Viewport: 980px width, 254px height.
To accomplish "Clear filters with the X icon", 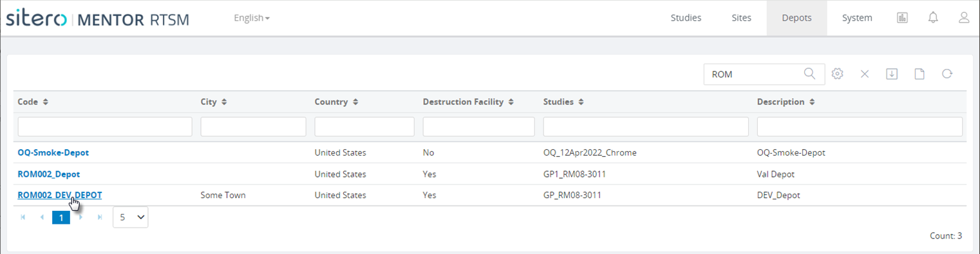I will coord(865,74).
